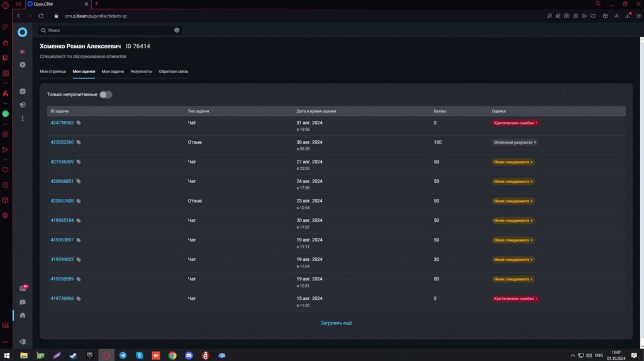Open the Opera sidebar settings gear icon
The height and width of the screenshot is (361, 644).
[x=5, y=215]
